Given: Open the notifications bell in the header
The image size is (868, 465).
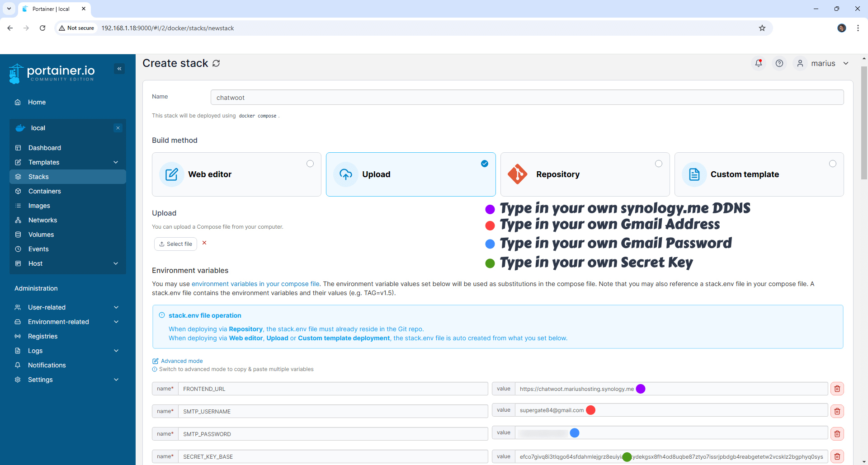Looking at the screenshot, I should (x=759, y=63).
